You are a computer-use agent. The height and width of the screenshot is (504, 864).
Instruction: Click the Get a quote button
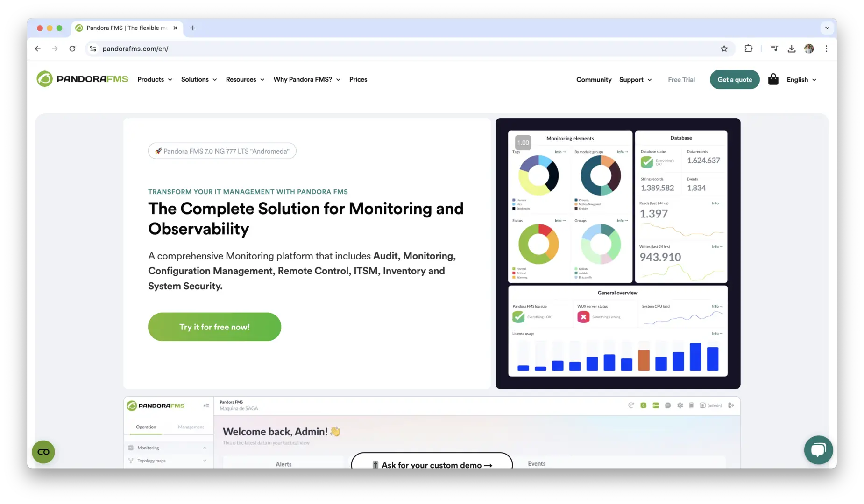coord(735,79)
